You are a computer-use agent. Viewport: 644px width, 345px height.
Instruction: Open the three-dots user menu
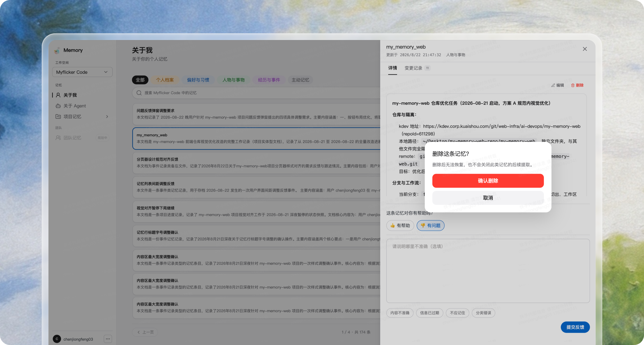(108, 339)
